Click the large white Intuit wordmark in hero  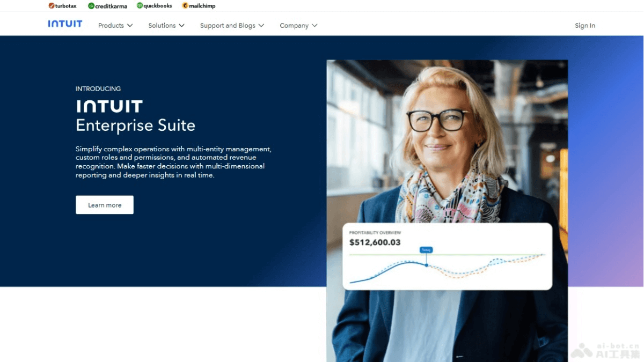[x=109, y=106]
